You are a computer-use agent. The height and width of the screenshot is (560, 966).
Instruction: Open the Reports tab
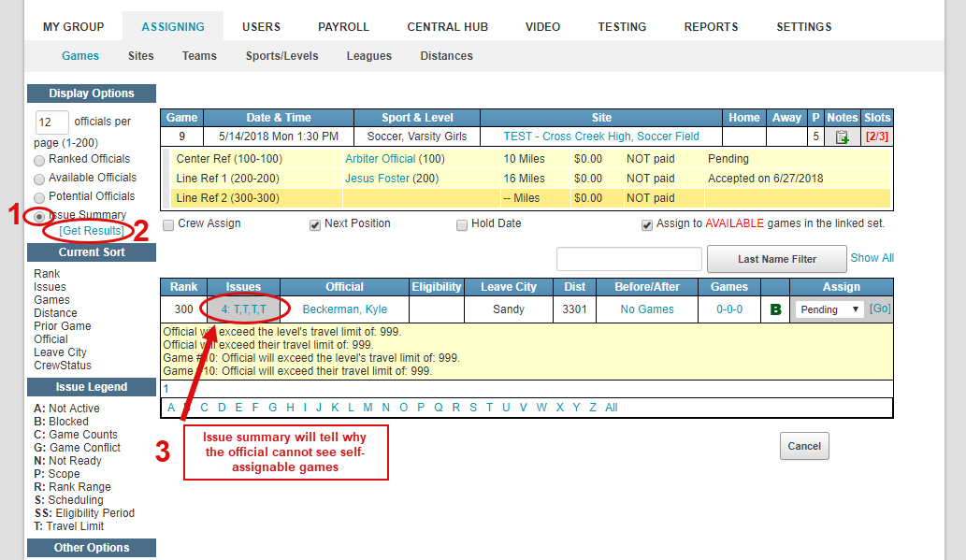point(711,27)
